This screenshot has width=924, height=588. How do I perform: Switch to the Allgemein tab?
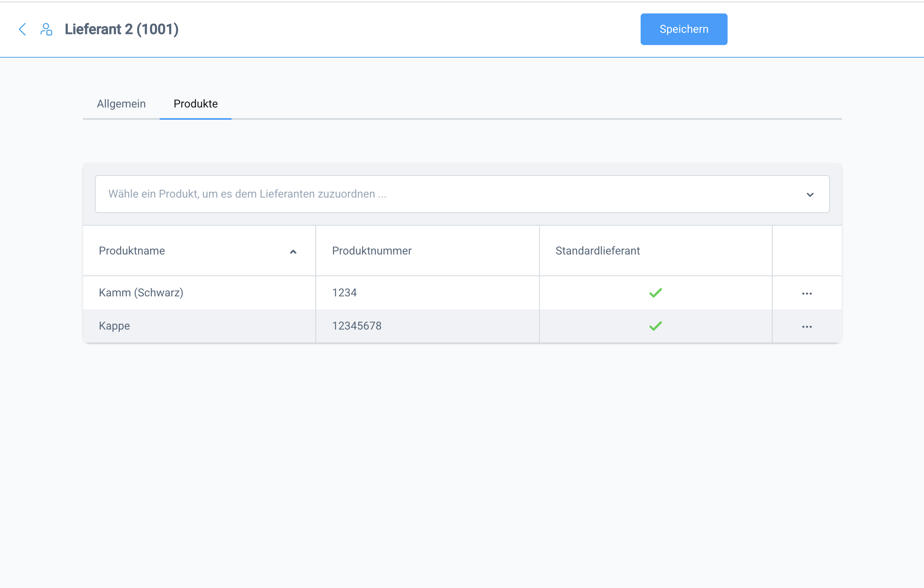click(121, 104)
